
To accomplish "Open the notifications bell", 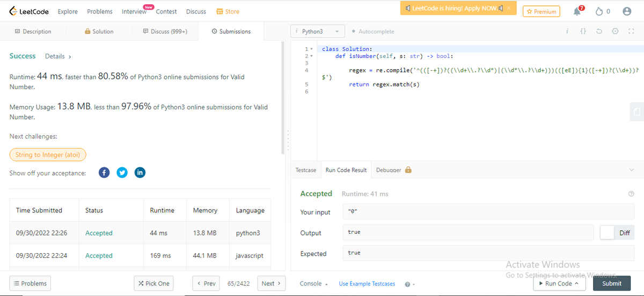I will tap(578, 11).
